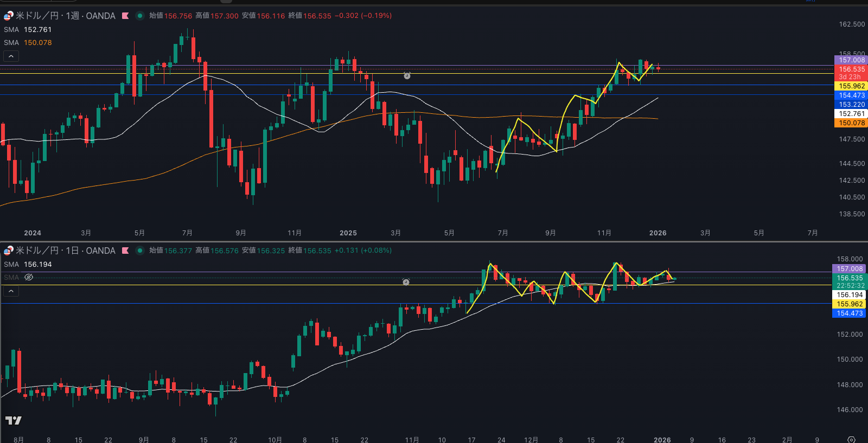Click the blue 154.473 price label on daily axis

coord(850,313)
